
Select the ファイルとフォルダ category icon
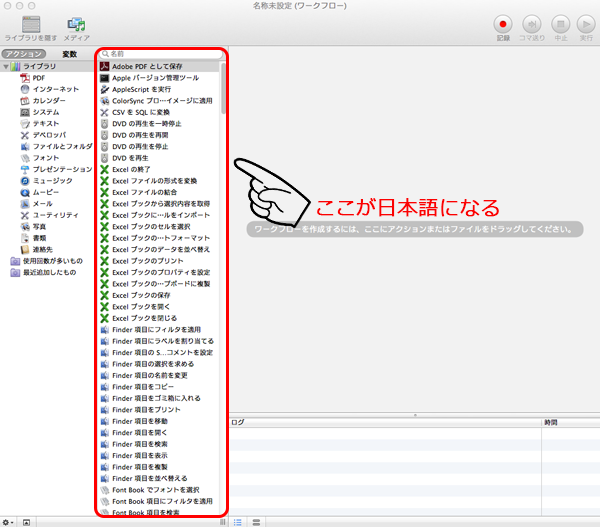pyautogui.click(x=25, y=147)
